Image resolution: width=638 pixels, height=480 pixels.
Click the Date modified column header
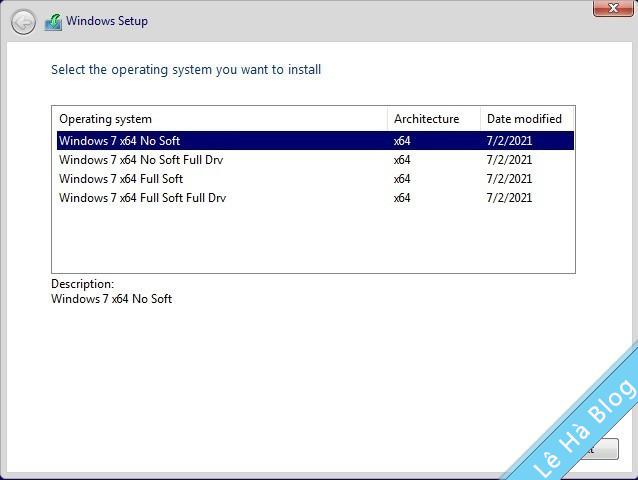527,119
